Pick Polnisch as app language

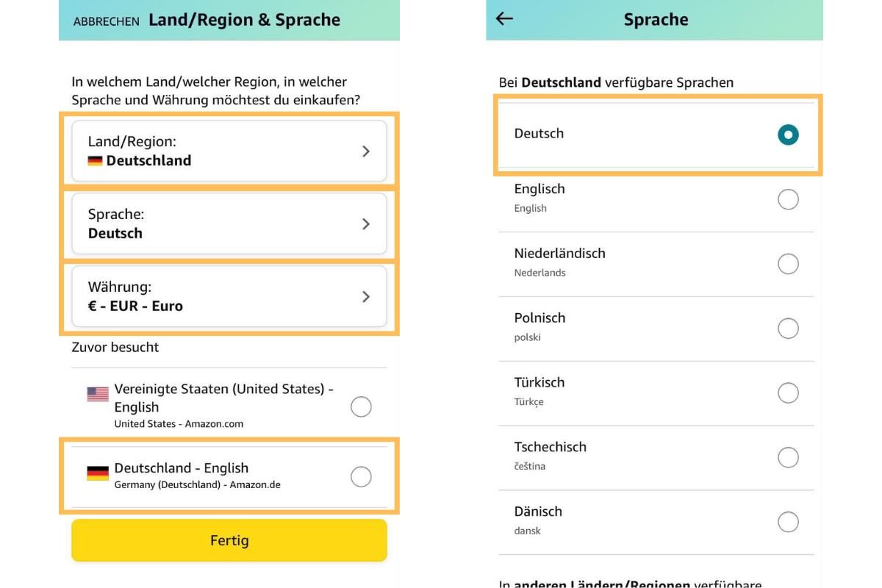pos(788,328)
